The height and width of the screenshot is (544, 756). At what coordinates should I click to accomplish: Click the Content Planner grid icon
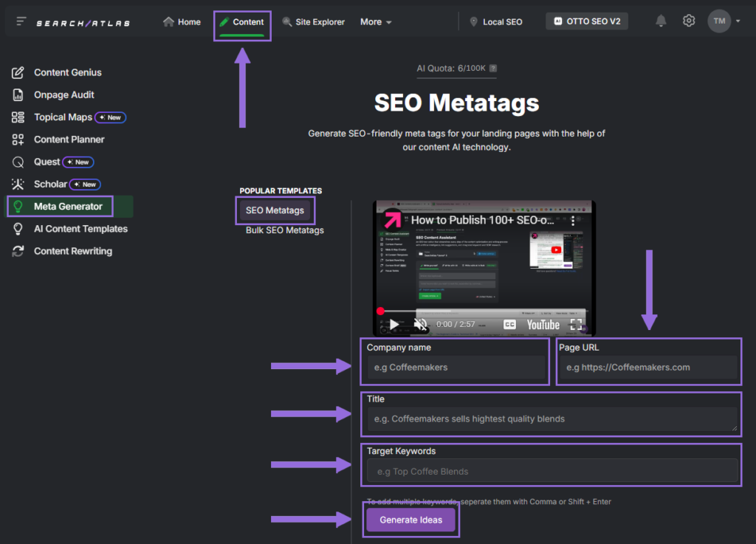click(x=18, y=140)
